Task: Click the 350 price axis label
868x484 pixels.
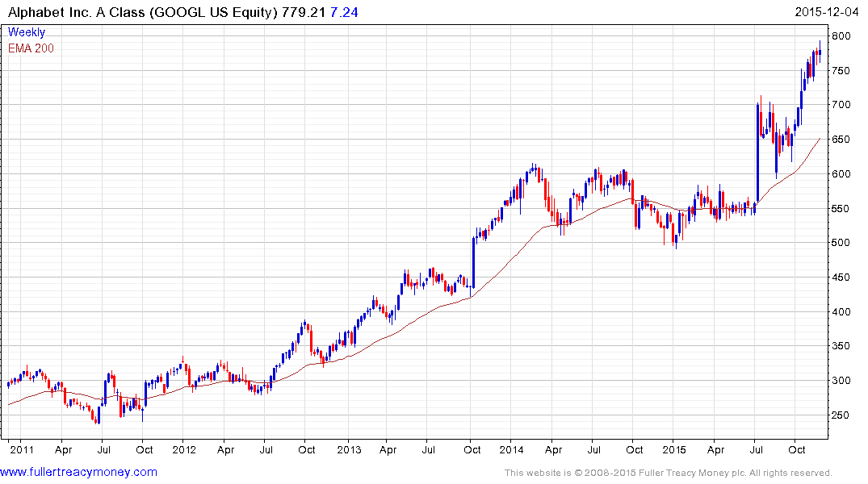Action: click(x=841, y=346)
